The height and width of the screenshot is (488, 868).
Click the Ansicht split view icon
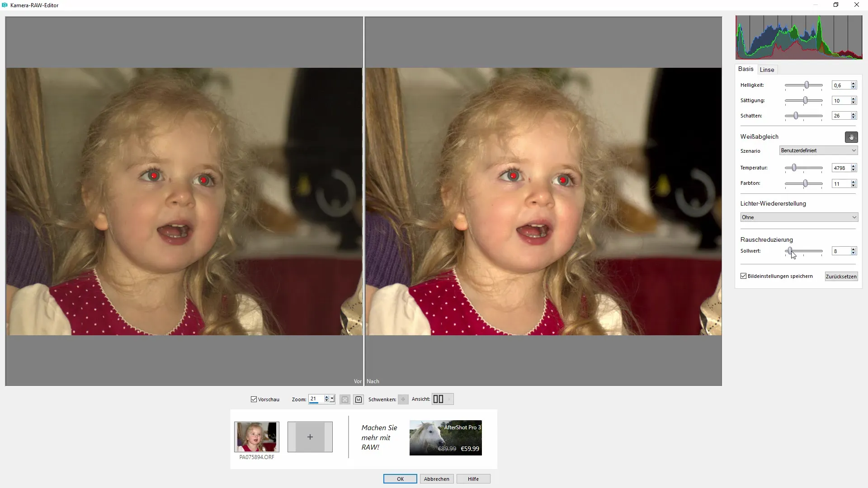pyautogui.click(x=438, y=399)
